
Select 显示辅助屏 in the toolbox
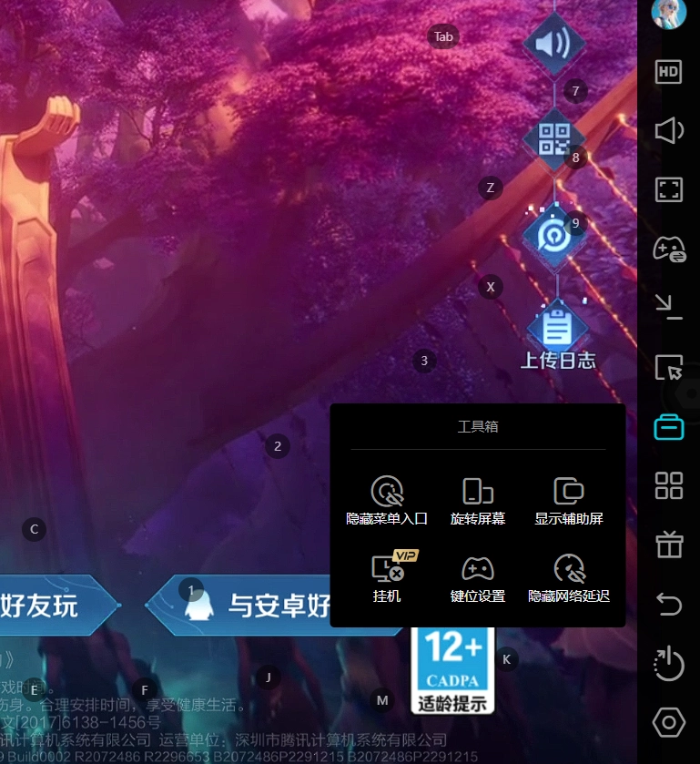tap(569, 501)
